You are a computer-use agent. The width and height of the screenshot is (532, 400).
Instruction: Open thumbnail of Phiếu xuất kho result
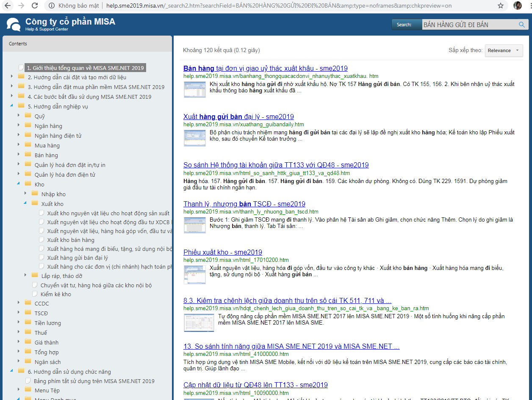click(195, 274)
